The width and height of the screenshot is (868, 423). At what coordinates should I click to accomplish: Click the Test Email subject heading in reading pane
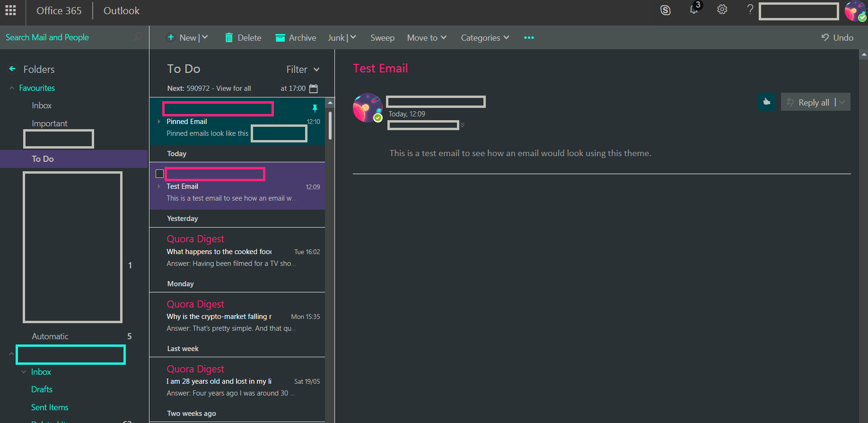(x=380, y=69)
